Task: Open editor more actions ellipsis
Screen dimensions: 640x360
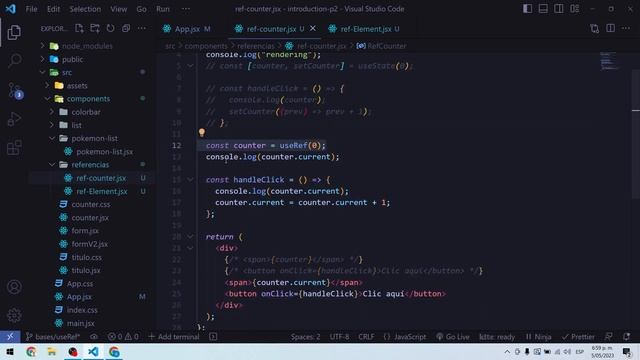Action: pos(626,29)
